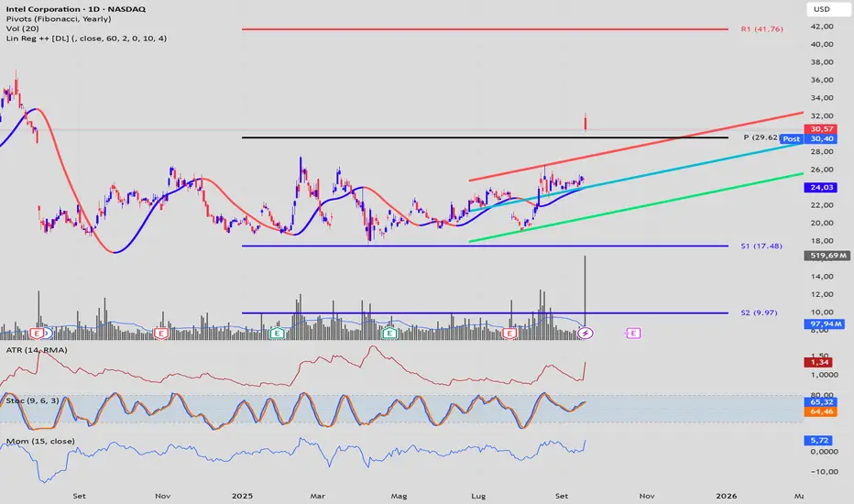
Task: Click the red earnings marker near Nov 2024
Action: click(160, 333)
